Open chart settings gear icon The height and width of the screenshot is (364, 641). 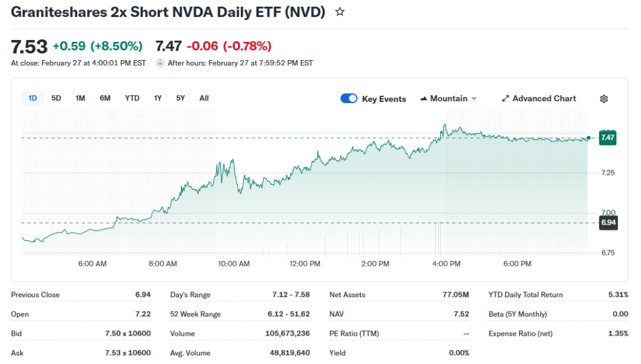point(604,99)
